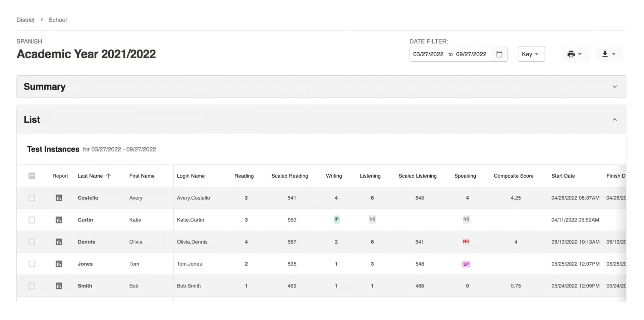Click the NS badge in Curtin's Listening
The height and width of the screenshot is (320, 644).
click(x=372, y=219)
